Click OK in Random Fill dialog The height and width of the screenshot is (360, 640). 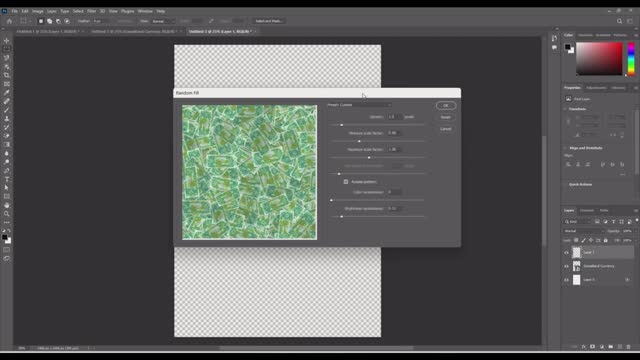pyautogui.click(x=446, y=105)
